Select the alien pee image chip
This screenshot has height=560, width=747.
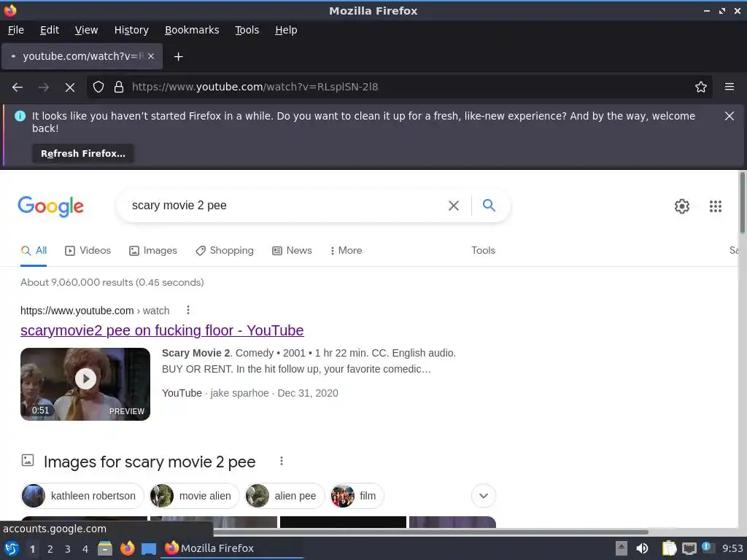pyautogui.click(x=285, y=496)
